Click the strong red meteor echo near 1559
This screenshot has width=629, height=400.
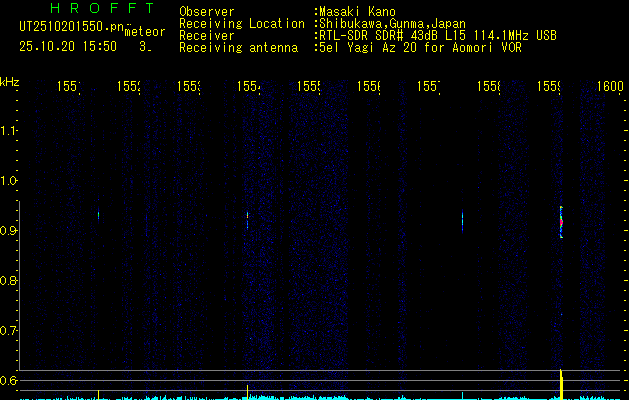[x=561, y=222]
